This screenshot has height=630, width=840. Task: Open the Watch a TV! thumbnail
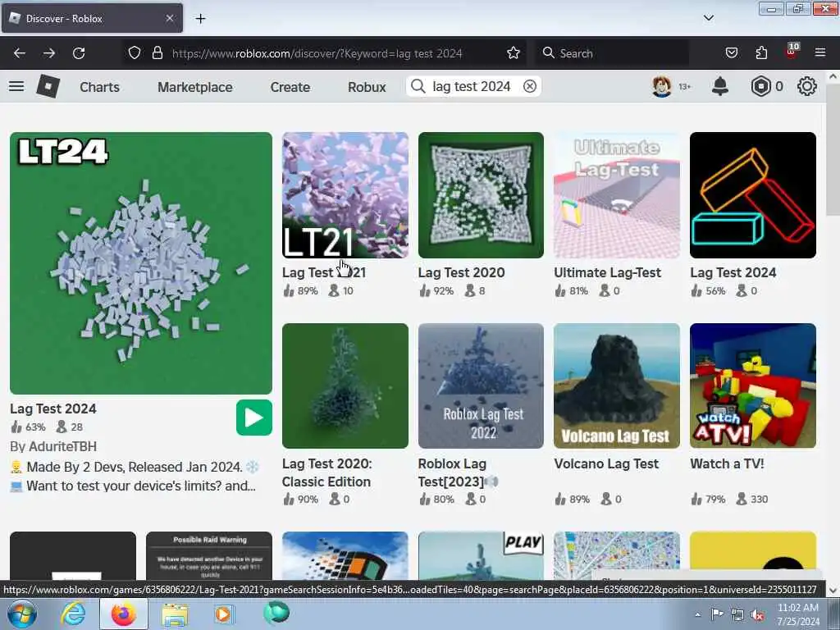753,386
